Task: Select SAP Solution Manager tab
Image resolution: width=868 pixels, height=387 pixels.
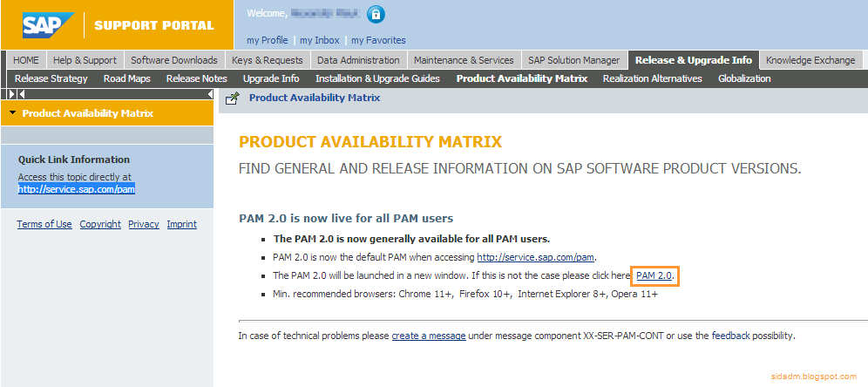Action: pyautogui.click(x=573, y=60)
